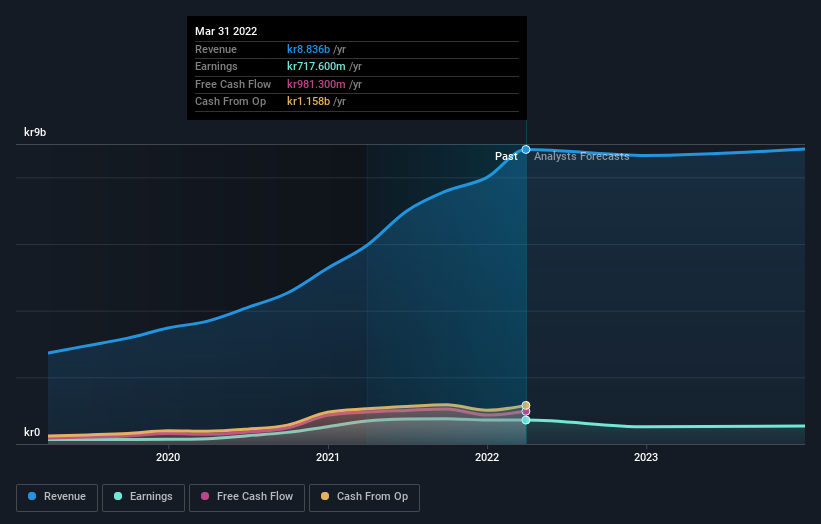Click the "Analysts Forecasts" label
This screenshot has height=524, width=821.
coord(582,156)
